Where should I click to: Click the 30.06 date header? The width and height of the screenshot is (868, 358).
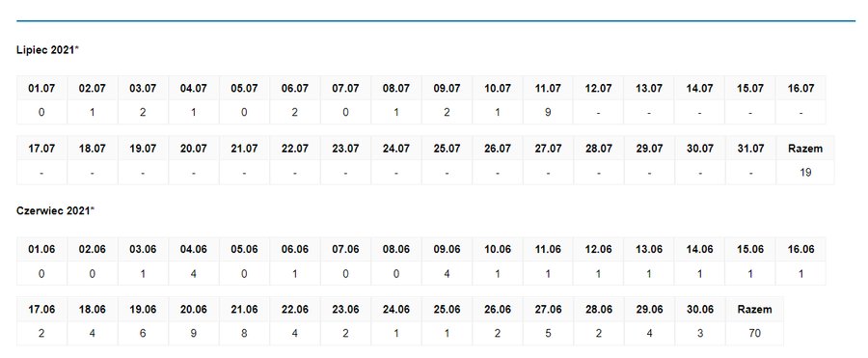click(700, 309)
